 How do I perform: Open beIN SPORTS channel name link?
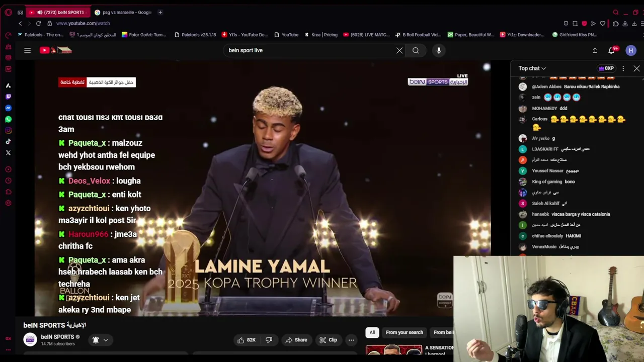(57, 337)
